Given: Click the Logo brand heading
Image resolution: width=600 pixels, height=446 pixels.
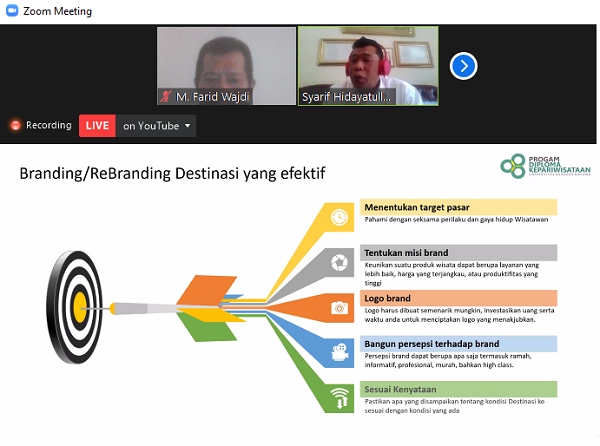Looking at the screenshot, I should coord(387,298).
